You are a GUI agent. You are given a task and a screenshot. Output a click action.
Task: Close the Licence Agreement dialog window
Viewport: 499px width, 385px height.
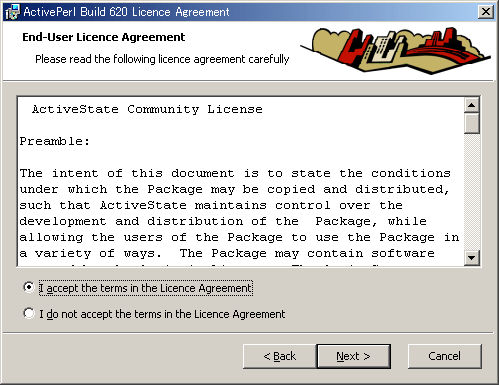pyautogui.click(x=485, y=12)
